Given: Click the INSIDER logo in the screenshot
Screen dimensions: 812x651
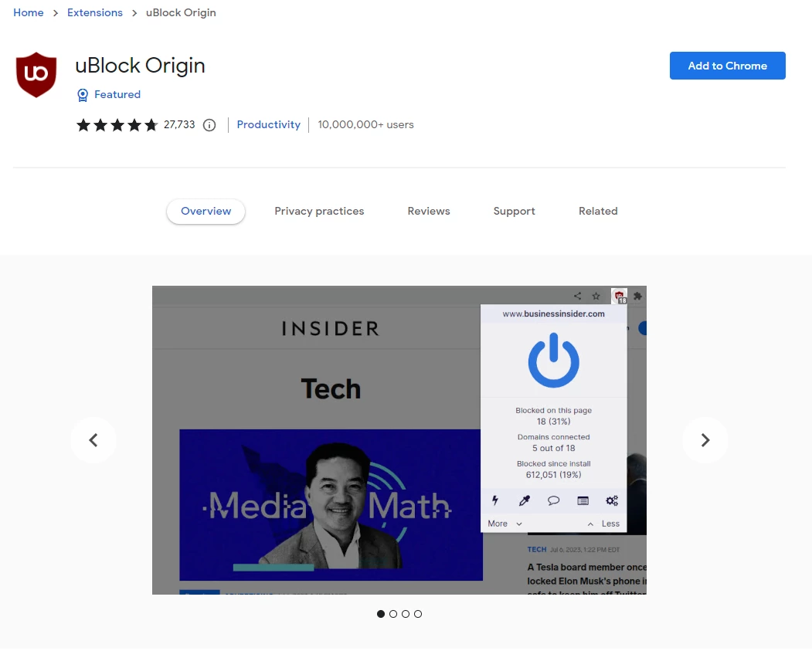Looking at the screenshot, I should (331, 329).
